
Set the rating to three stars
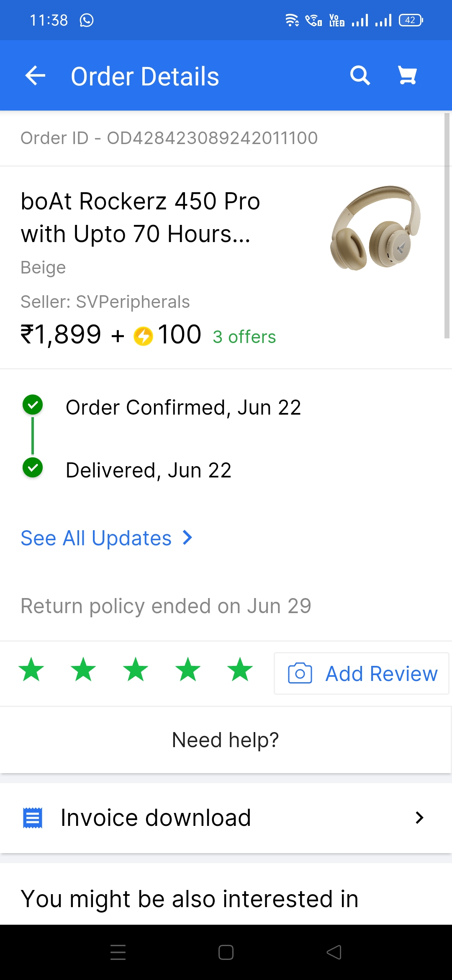136,669
